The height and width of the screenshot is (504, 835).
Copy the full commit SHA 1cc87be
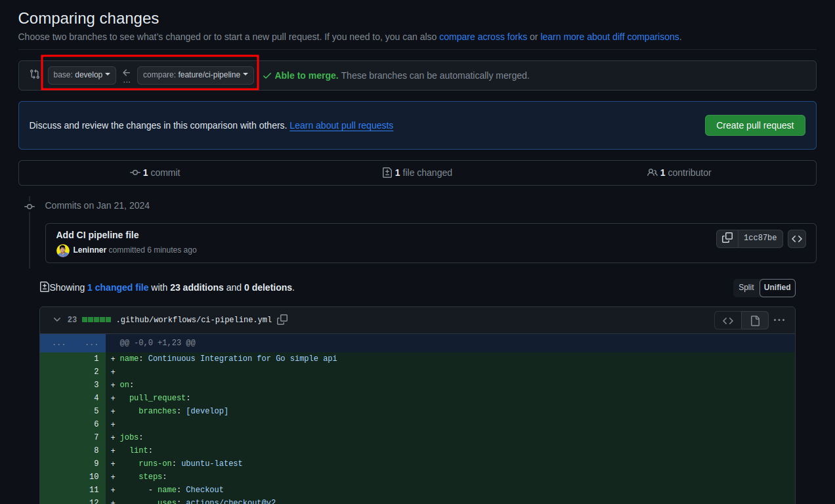pos(727,238)
